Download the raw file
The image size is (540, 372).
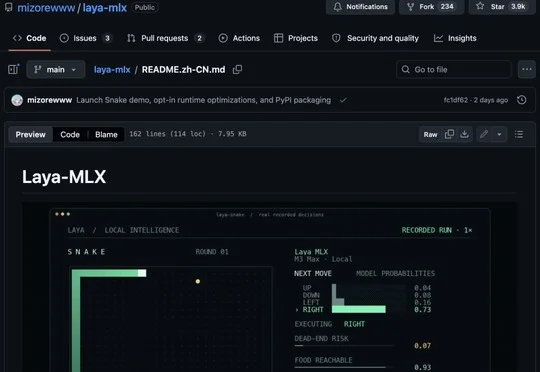[464, 134]
